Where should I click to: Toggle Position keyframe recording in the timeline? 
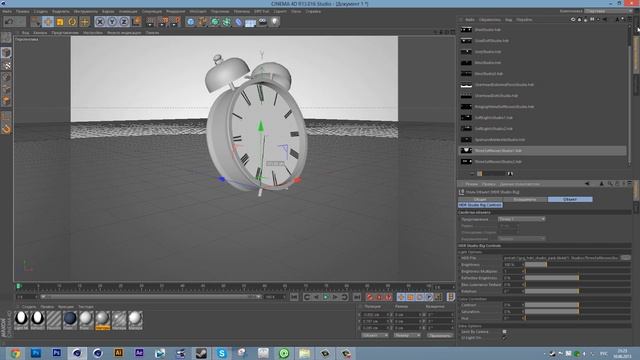point(401,297)
